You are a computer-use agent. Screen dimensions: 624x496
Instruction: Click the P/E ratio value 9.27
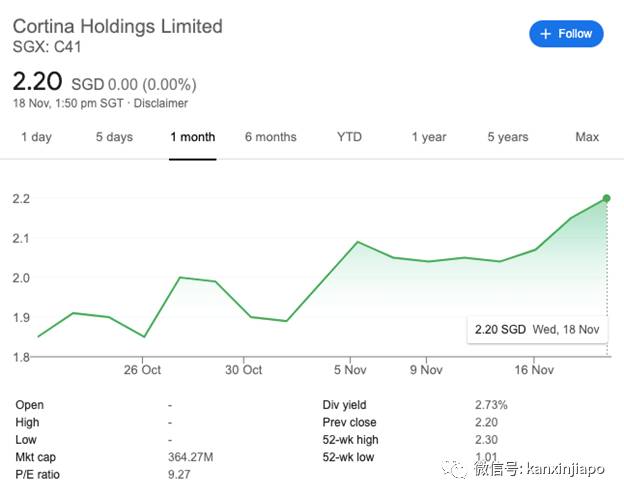pos(181,474)
